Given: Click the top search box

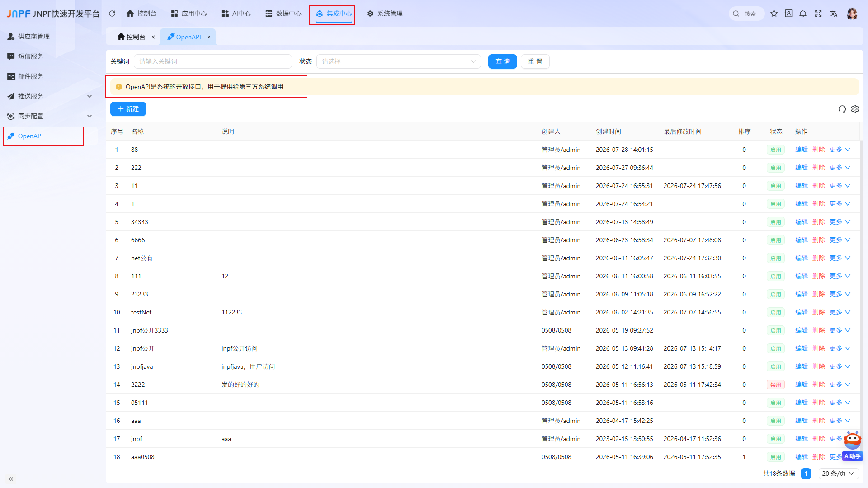Looking at the screenshot, I should pyautogui.click(x=747, y=14).
